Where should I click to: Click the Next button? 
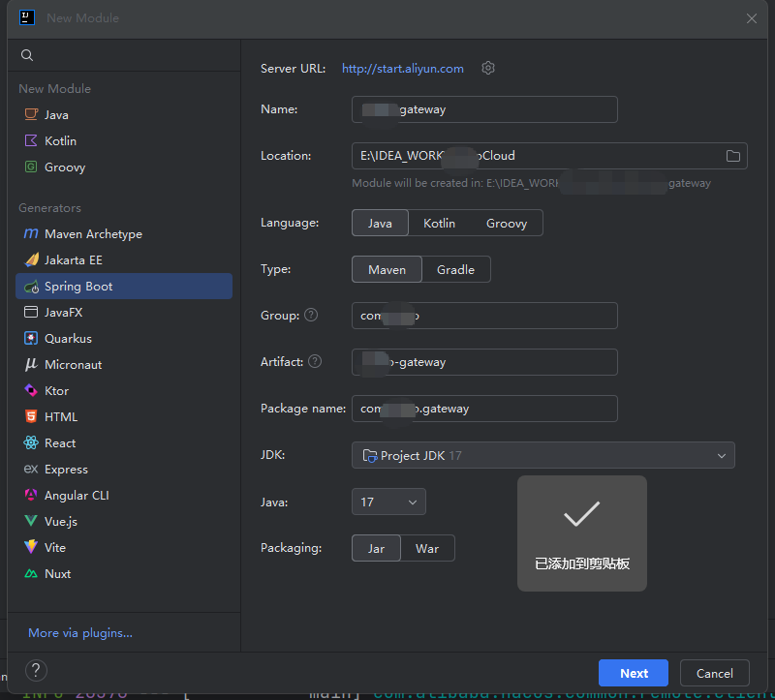click(634, 673)
